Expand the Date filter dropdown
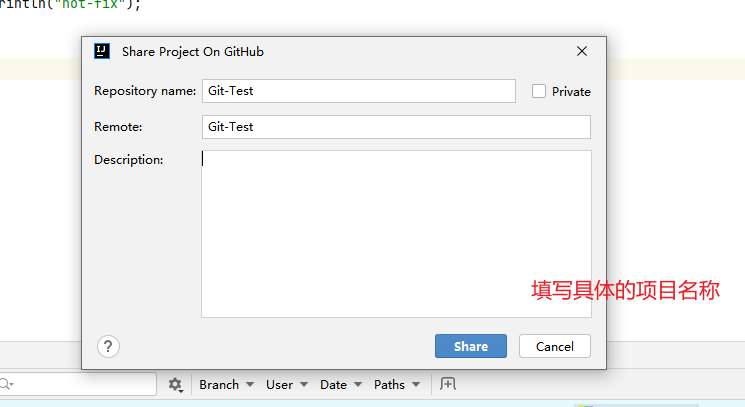 pyautogui.click(x=341, y=385)
